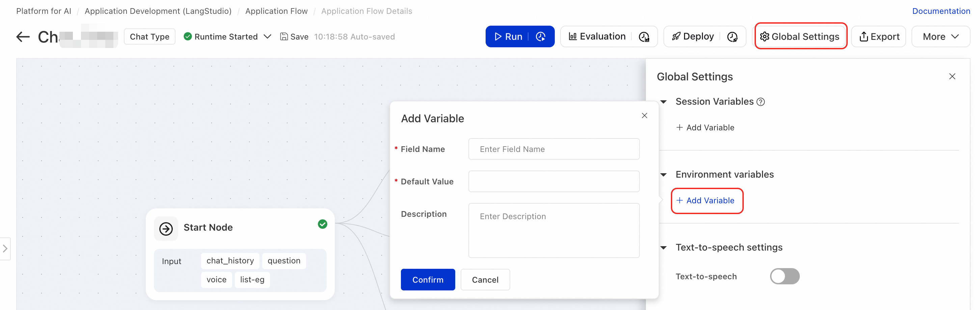Click the back arrow icon

[x=23, y=37]
